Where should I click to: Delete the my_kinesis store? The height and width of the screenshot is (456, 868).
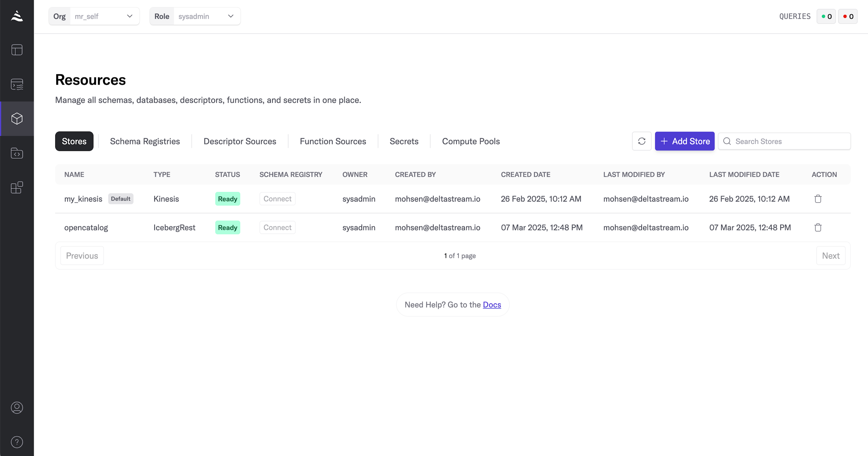point(818,199)
